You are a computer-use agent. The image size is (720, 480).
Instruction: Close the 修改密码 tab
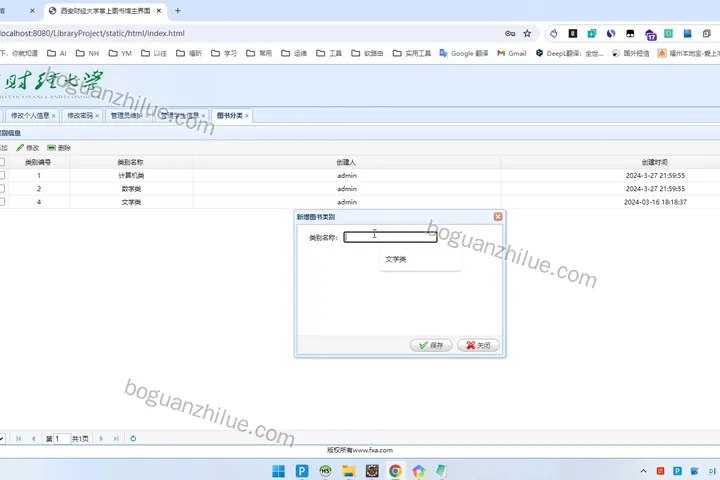[97, 116]
